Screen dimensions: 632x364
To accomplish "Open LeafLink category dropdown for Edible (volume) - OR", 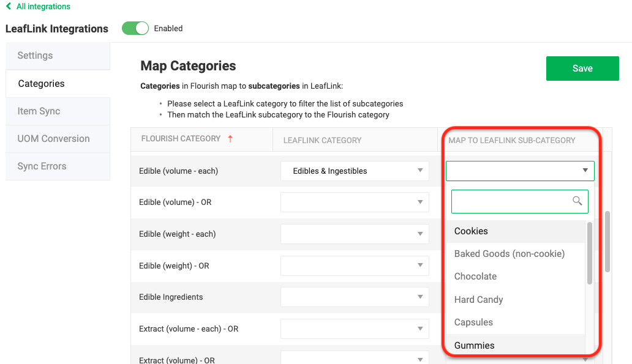I will coord(355,202).
